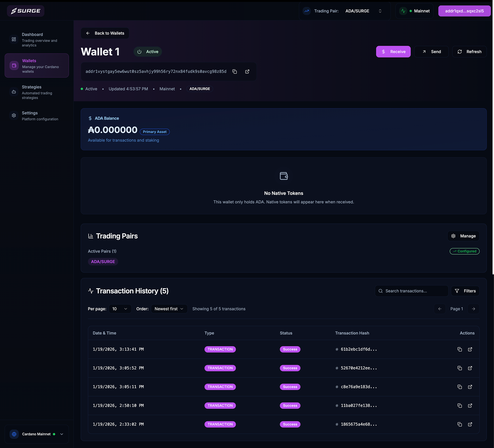Image resolution: width=494 pixels, height=448 pixels.
Task: Open the Newest first order dropdown
Action: pyautogui.click(x=169, y=309)
